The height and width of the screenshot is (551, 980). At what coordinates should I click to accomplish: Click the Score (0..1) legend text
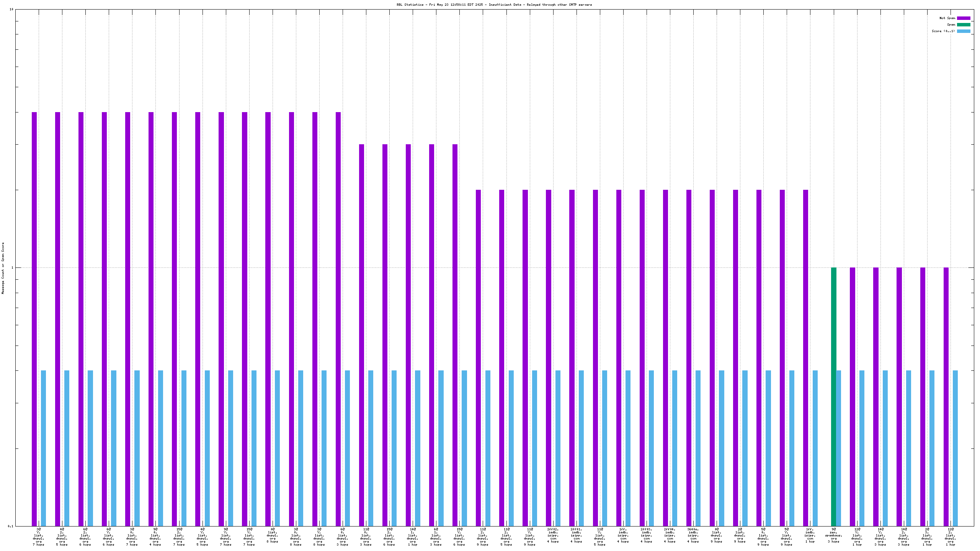pos(943,31)
